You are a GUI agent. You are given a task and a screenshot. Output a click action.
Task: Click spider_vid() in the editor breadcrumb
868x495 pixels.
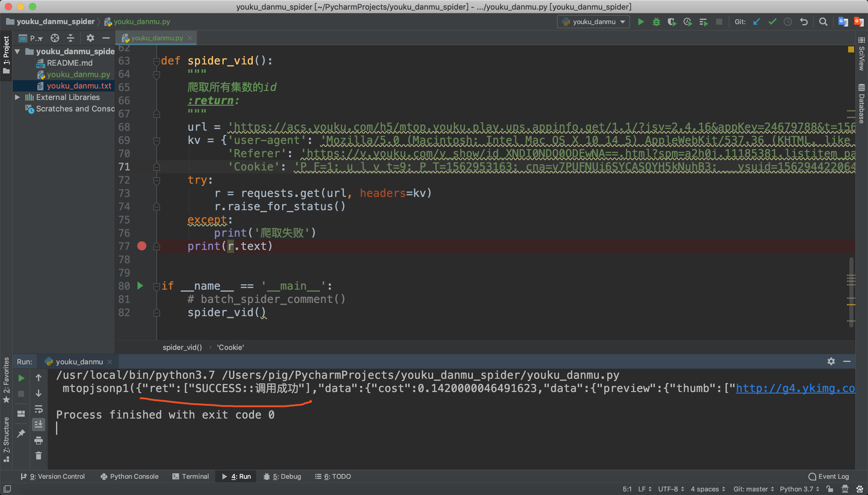(x=182, y=347)
